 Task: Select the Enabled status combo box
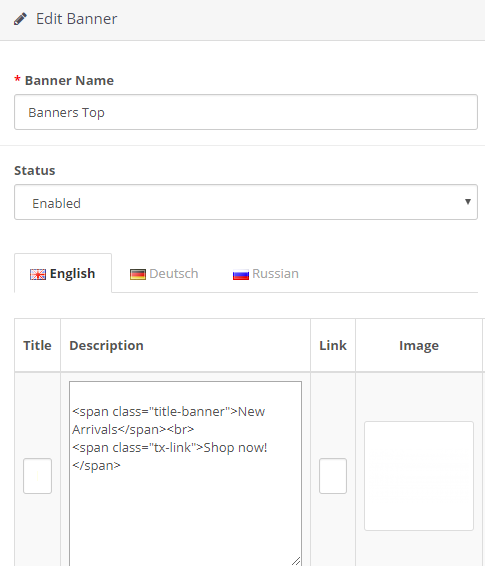[x=246, y=202]
